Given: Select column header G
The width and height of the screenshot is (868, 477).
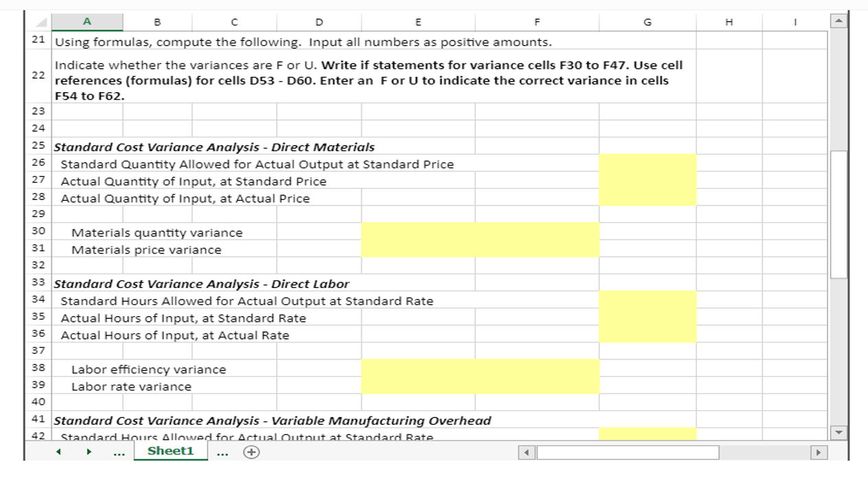Looking at the screenshot, I should pyautogui.click(x=646, y=21).
